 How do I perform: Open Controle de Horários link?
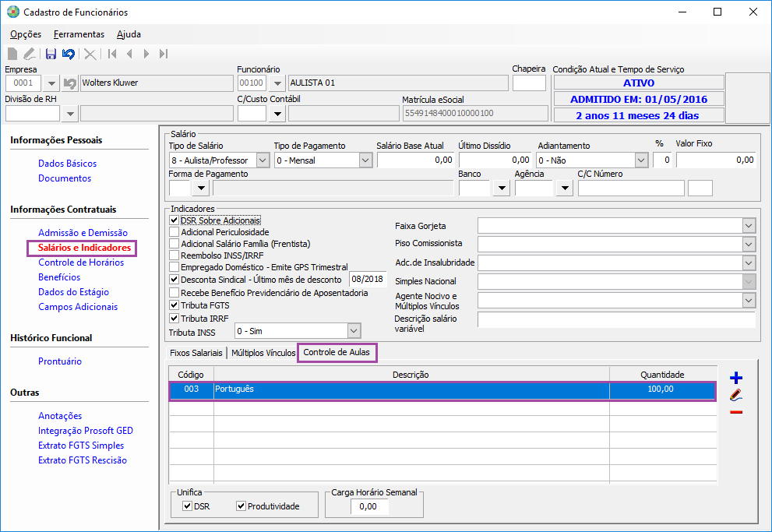point(81,262)
